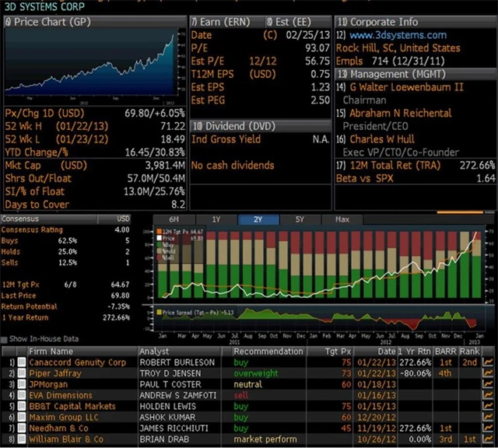Open the www.3dsystems.com website link
Screen dimensions: 498x448
click(x=397, y=35)
